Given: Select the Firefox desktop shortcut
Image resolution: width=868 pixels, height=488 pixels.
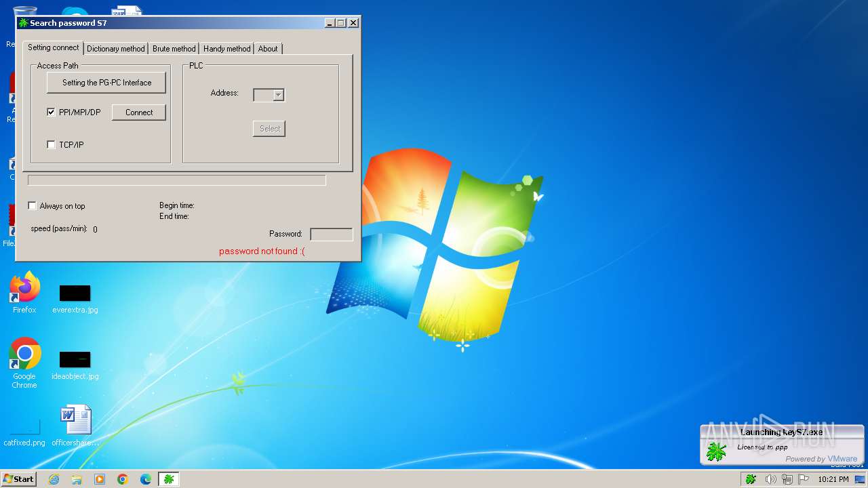Looking at the screenshot, I should click(24, 293).
